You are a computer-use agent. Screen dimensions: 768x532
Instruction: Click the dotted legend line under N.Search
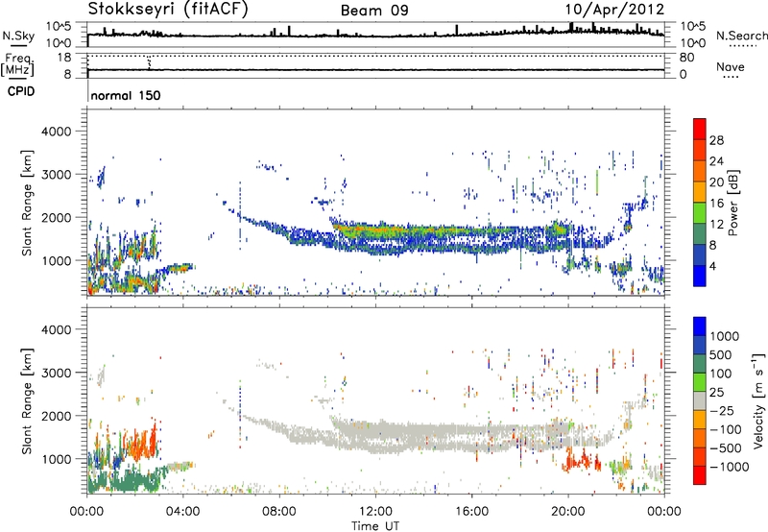(x=742, y=46)
